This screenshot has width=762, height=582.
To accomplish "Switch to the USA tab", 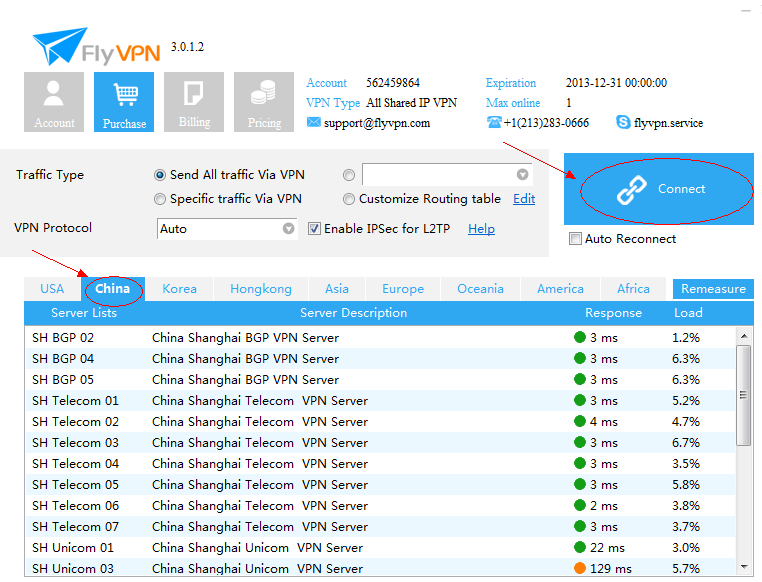I will tap(52, 289).
